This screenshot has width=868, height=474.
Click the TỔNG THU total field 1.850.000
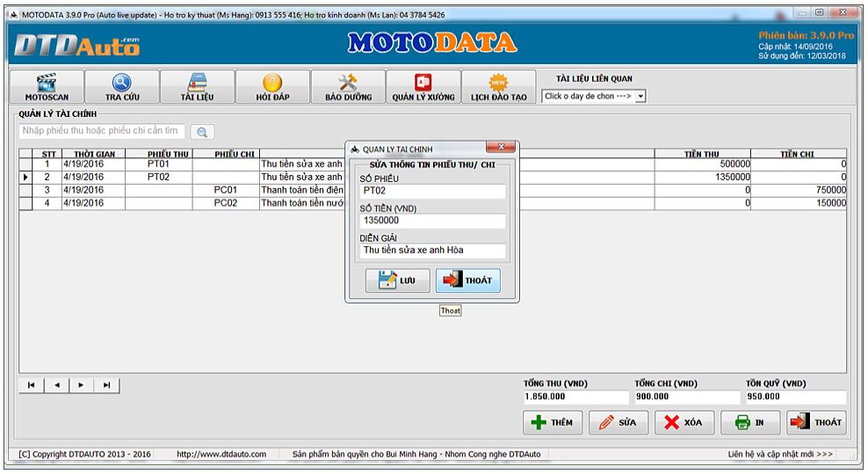point(575,397)
